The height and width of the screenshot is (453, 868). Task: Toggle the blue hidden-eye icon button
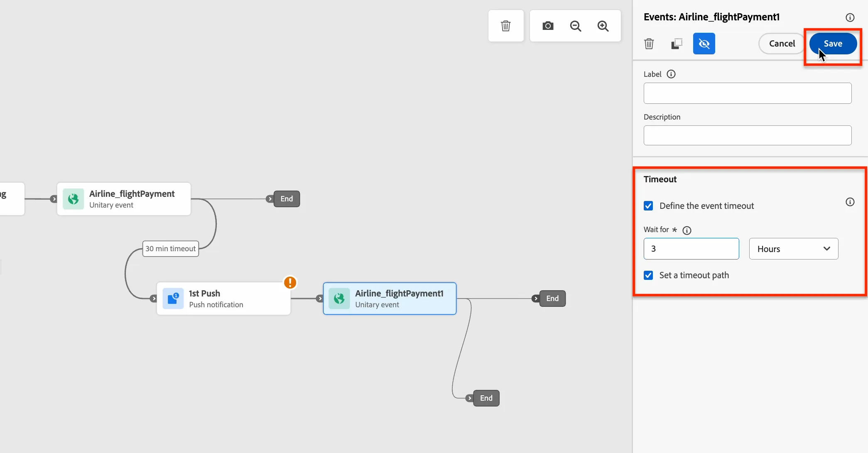point(704,44)
